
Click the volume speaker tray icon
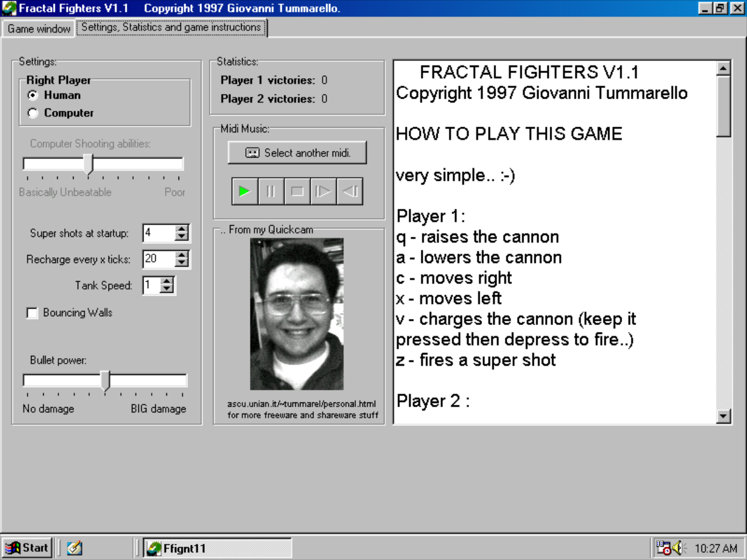pyautogui.click(x=678, y=548)
